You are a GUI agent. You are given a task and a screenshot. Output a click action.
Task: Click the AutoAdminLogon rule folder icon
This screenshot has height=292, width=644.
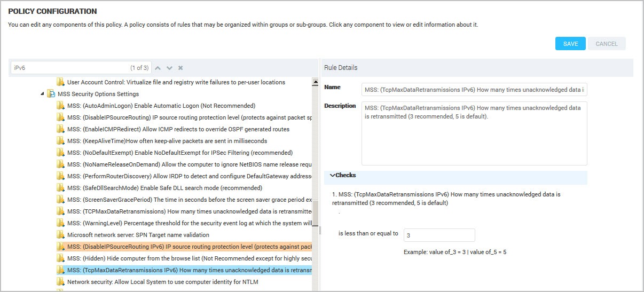pos(61,106)
